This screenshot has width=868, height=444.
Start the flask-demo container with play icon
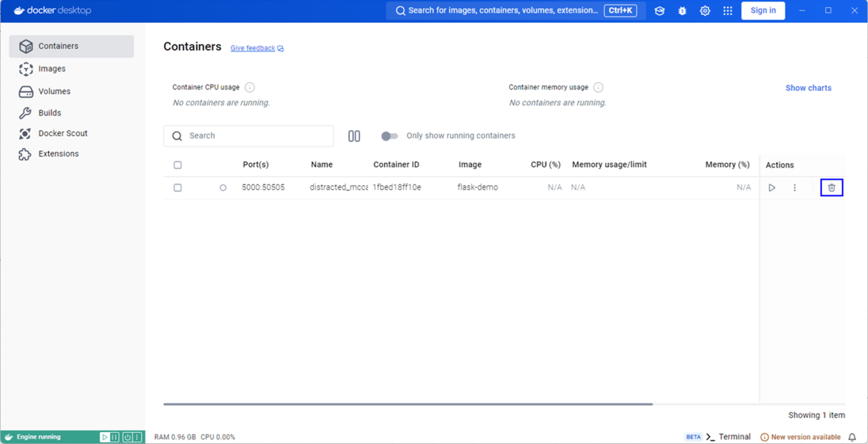tap(772, 188)
